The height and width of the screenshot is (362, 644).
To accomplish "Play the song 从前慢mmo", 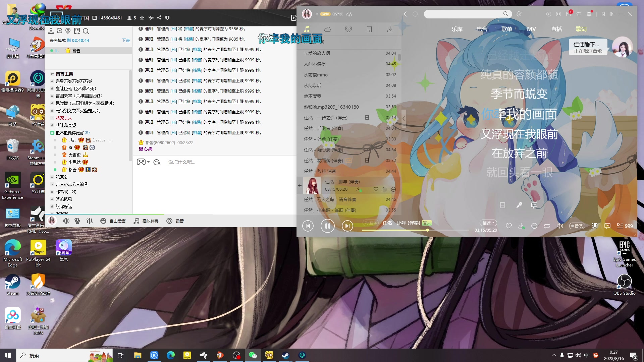I will (x=350, y=75).
